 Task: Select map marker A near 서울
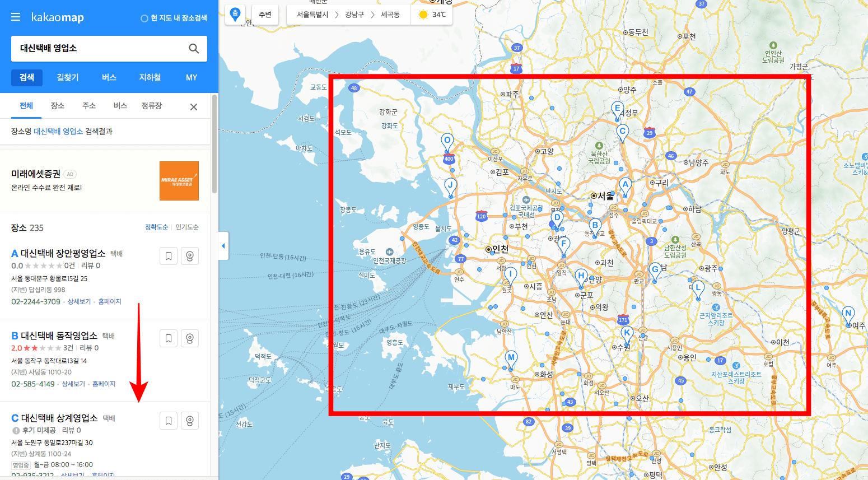[x=626, y=187]
